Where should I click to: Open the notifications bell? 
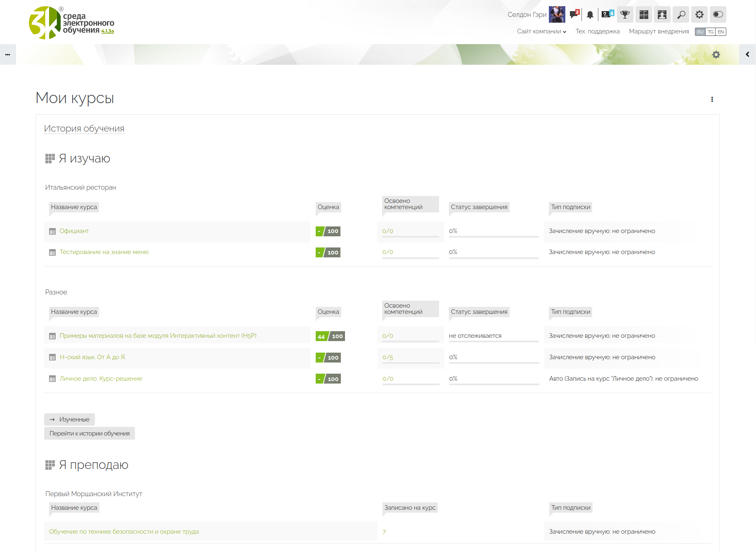[590, 15]
